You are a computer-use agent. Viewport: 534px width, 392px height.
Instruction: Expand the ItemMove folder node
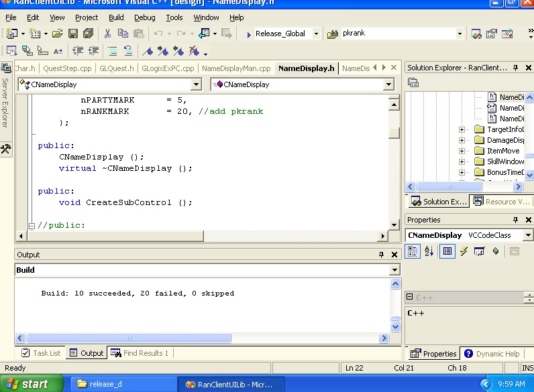pos(462,151)
